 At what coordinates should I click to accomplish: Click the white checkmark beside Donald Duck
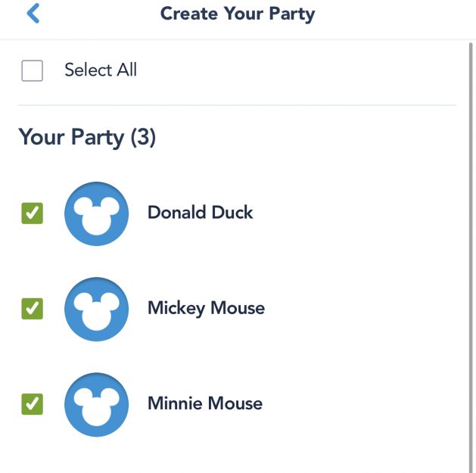[x=33, y=213]
